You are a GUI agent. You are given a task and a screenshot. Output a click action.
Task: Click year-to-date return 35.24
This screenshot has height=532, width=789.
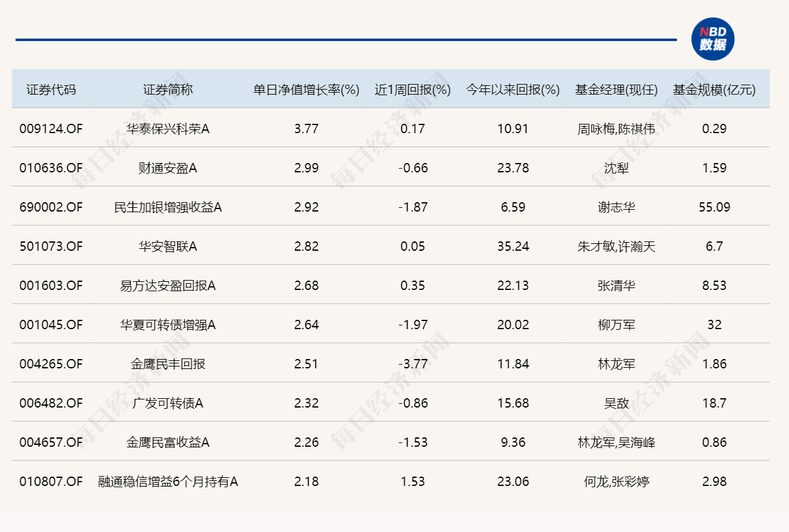click(x=513, y=246)
